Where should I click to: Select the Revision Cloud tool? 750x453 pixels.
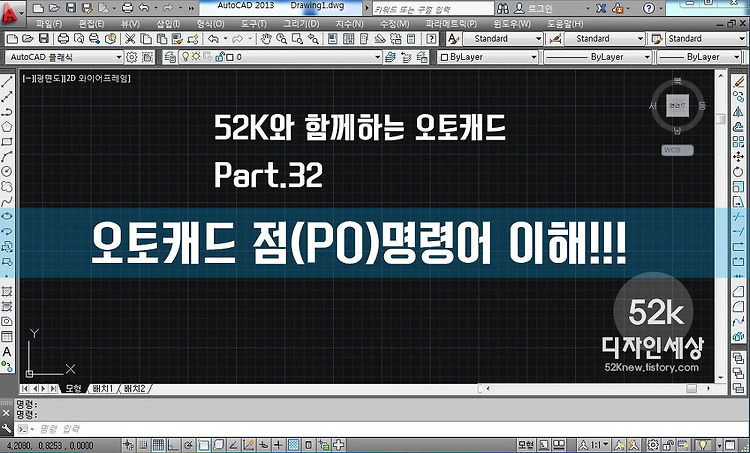7,187
